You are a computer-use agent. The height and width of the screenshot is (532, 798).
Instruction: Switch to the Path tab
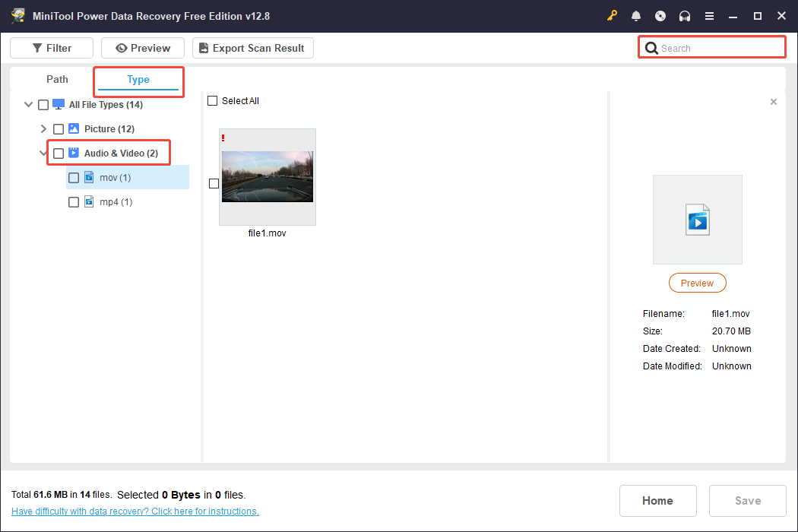tap(57, 79)
